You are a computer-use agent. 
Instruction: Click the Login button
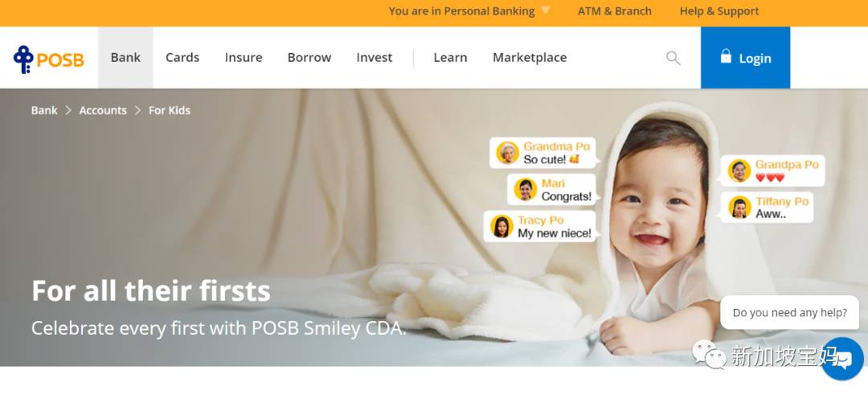pos(745,58)
